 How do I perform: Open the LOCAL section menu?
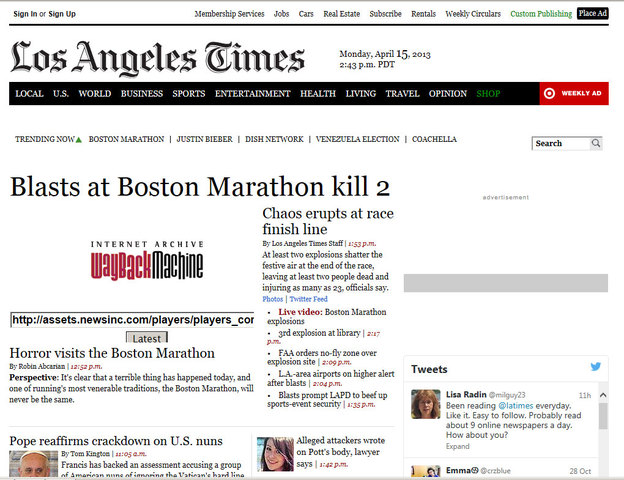29,94
